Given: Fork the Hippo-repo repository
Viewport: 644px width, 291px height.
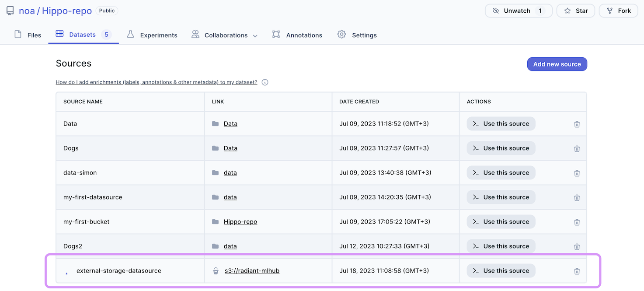Looking at the screenshot, I should click(618, 11).
